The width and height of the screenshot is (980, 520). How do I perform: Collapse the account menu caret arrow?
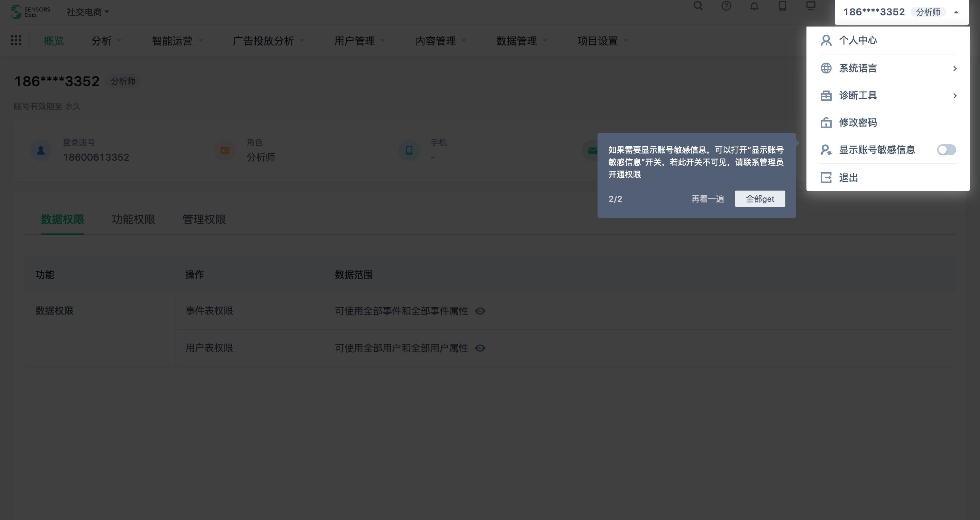(x=956, y=12)
